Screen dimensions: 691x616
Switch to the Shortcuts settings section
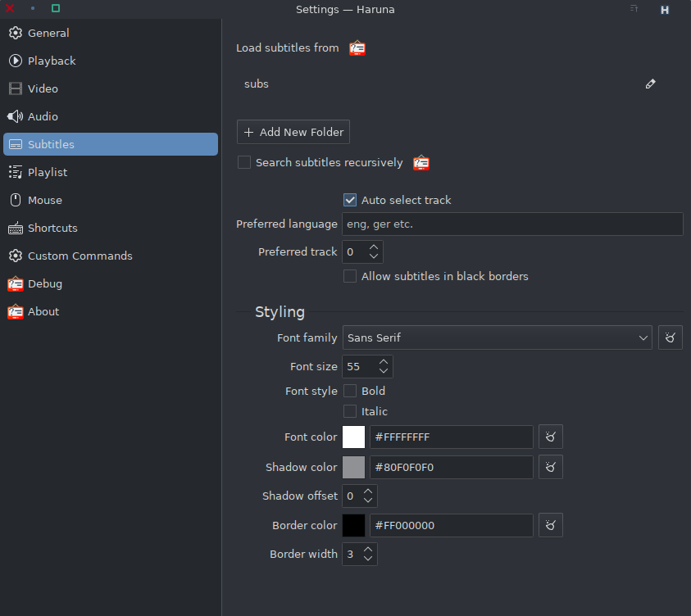coord(52,228)
